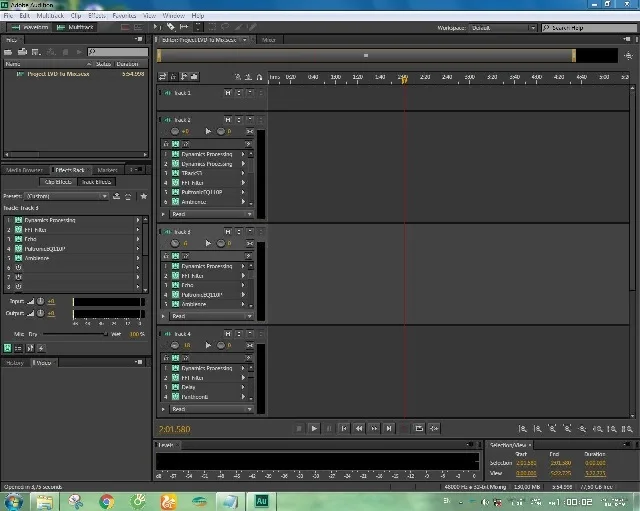Open the Markers tab

(108, 170)
